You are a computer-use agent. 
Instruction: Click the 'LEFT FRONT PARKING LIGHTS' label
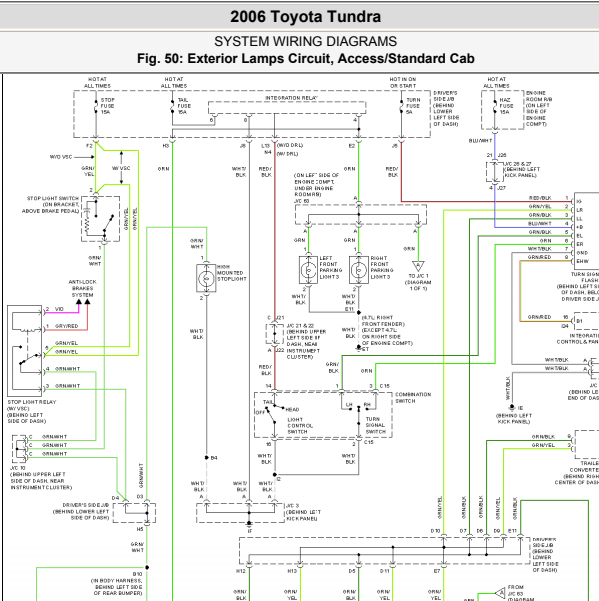point(331,268)
